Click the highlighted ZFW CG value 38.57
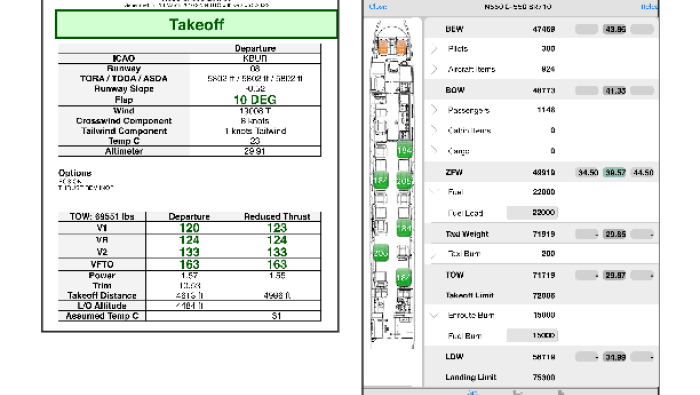This screenshot has height=395, width=700. (x=615, y=172)
